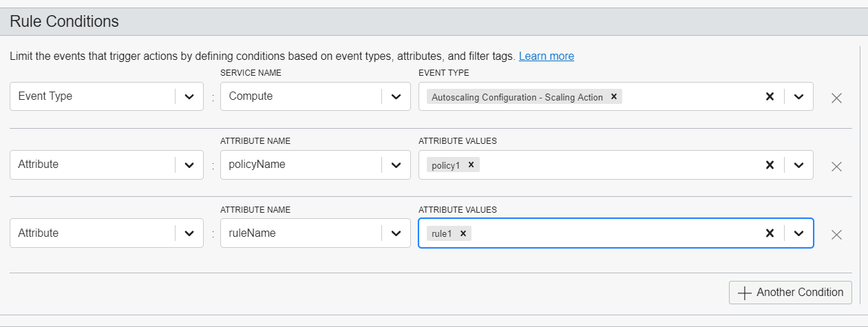Remove the policyName attribute condition row

click(x=836, y=166)
